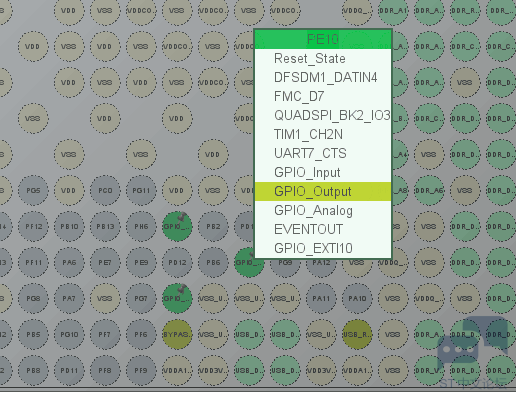The width and height of the screenshot is (516, 399).
Task: Open pin PG11 options
Action: 141,190
